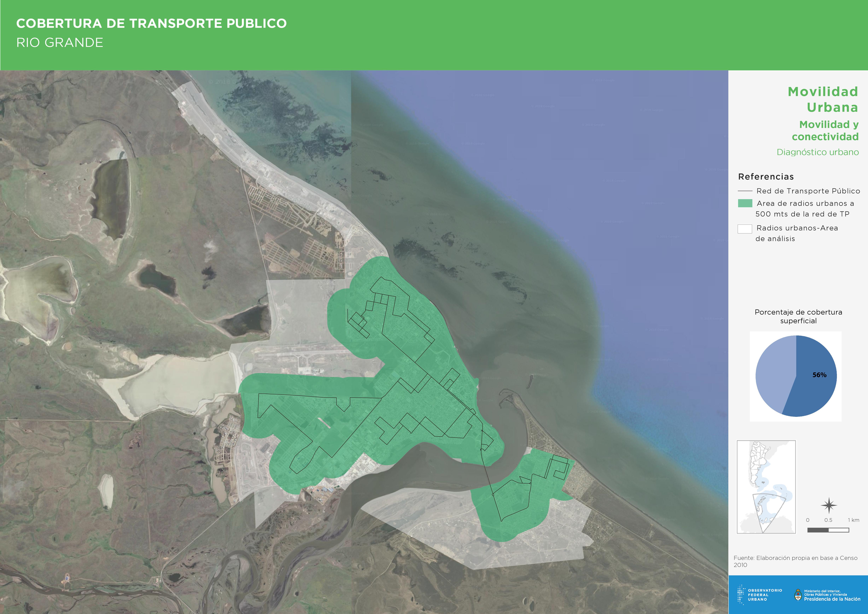868x614 pixels.
Task: Click the 'Movilidad y conectividad' subheading
Action: coord(825,131)
